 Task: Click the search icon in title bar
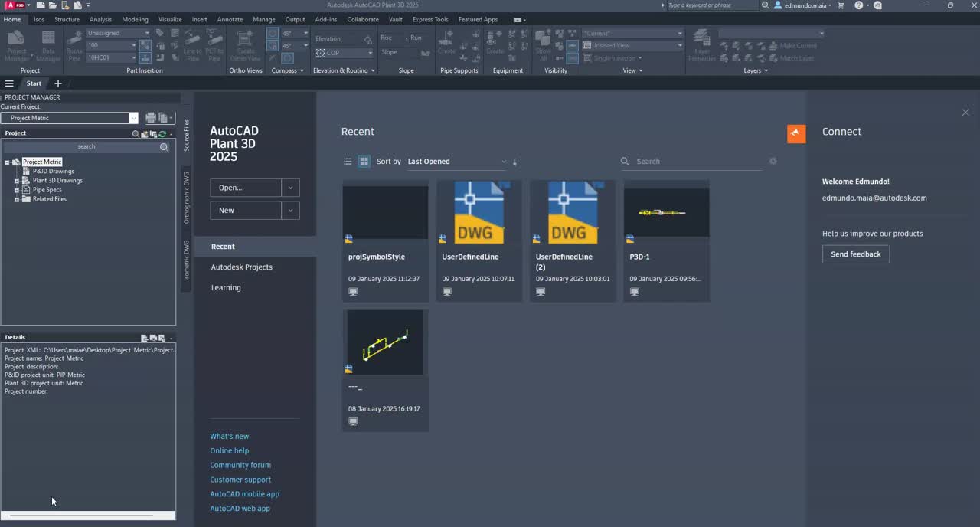[766, 5]
